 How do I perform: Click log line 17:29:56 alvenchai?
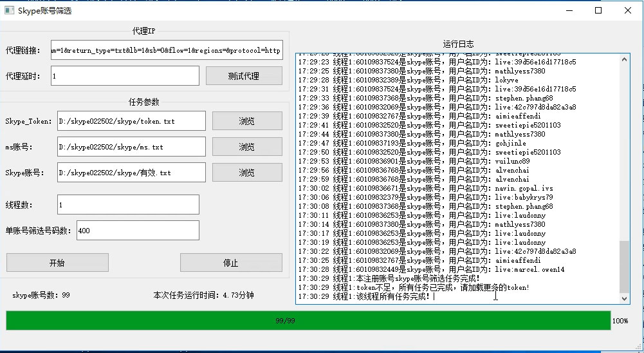pos(414,170)
